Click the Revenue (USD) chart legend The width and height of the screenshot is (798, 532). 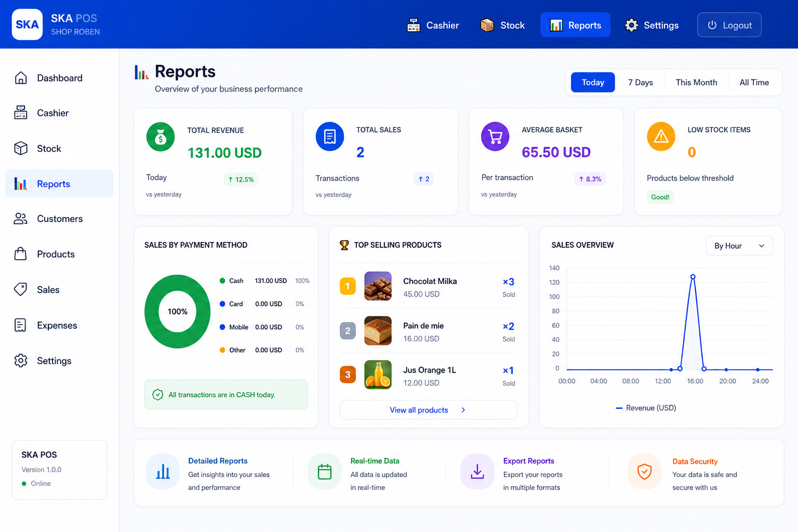646,408
